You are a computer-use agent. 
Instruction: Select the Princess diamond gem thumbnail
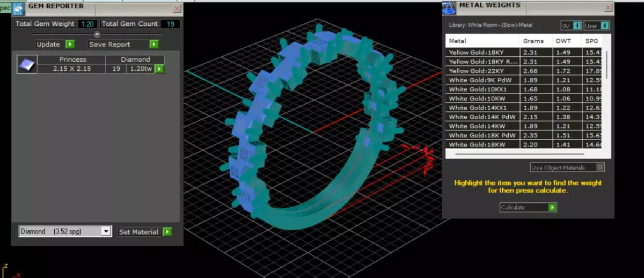click(27, 64)
